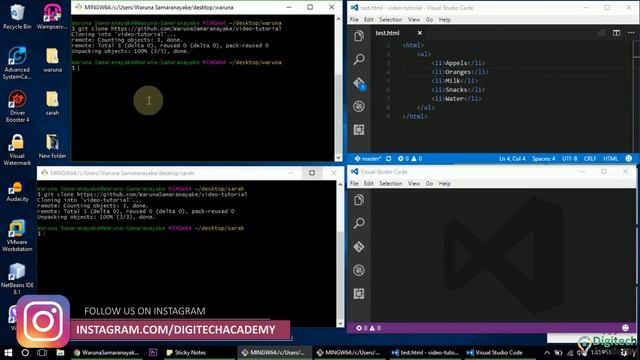The image size is (640, 360).
Task: Open Windows Start menu
Action: pos(8,353)
